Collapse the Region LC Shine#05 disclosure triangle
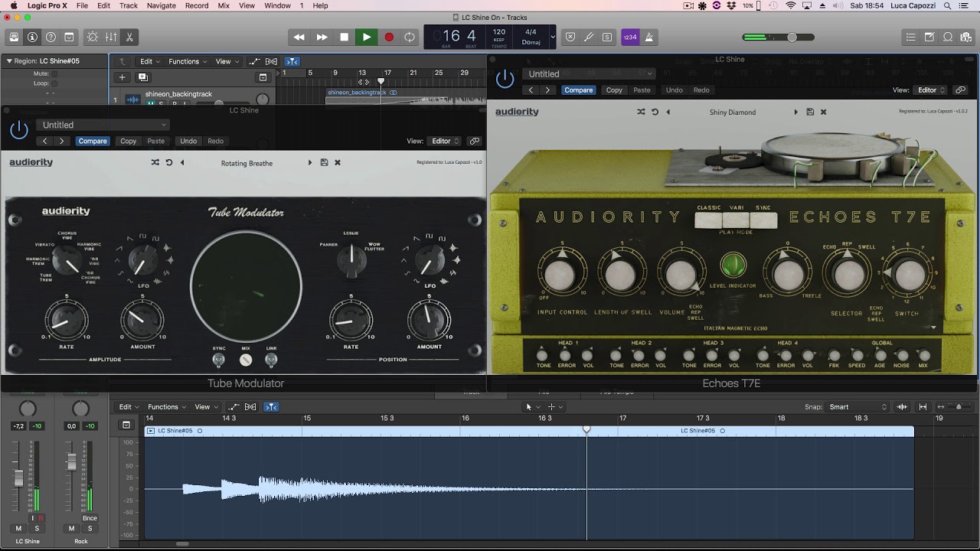 point(9,60)
